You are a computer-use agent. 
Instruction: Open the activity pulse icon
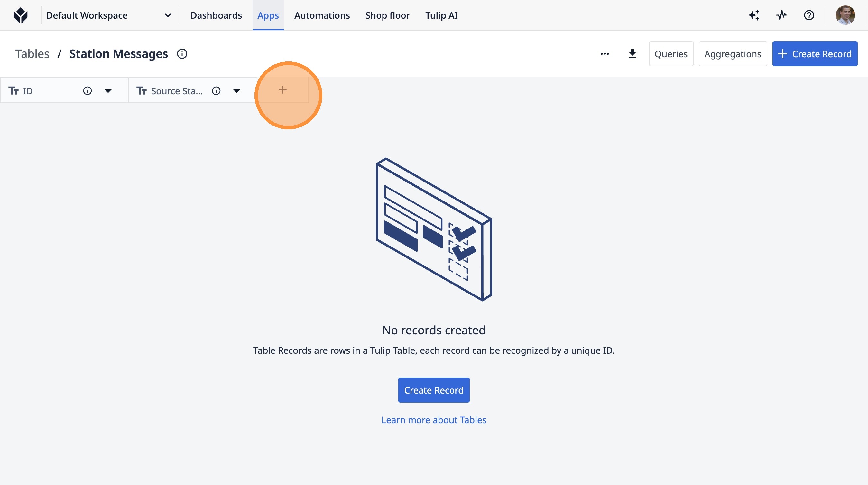781,15
